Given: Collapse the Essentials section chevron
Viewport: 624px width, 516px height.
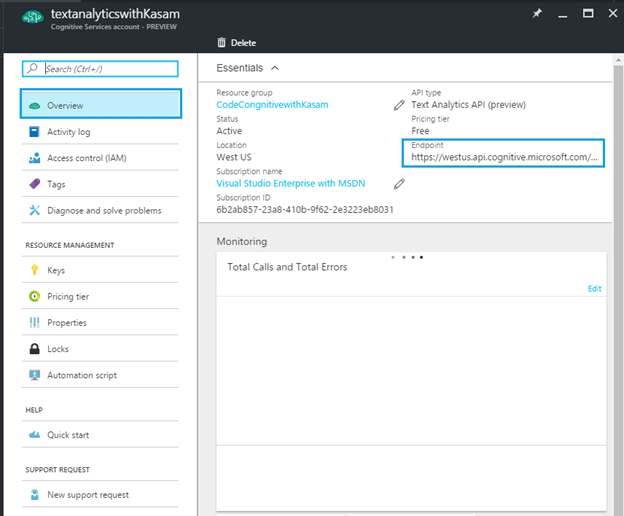Looking at the screenshot, I should [x=275, y=68].
